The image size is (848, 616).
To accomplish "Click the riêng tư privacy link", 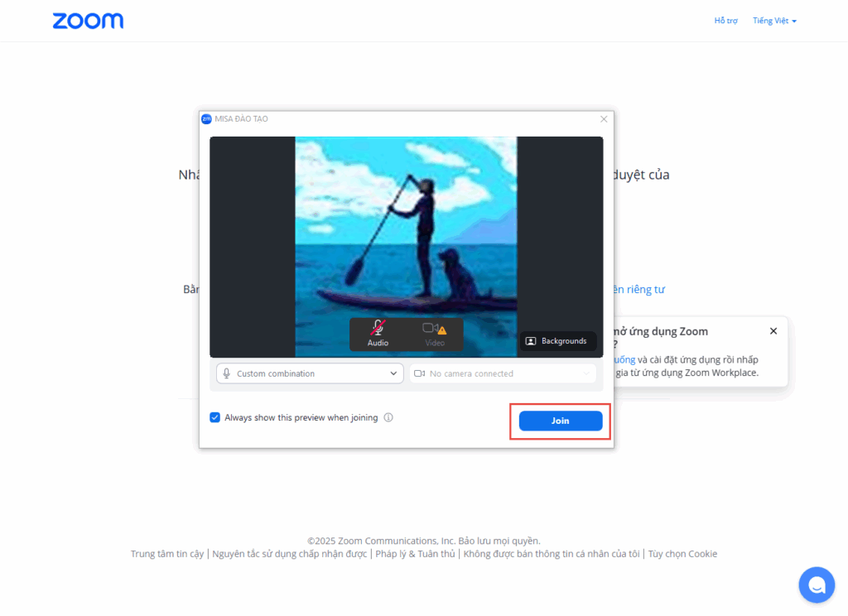I will click(x=639, y=289).
